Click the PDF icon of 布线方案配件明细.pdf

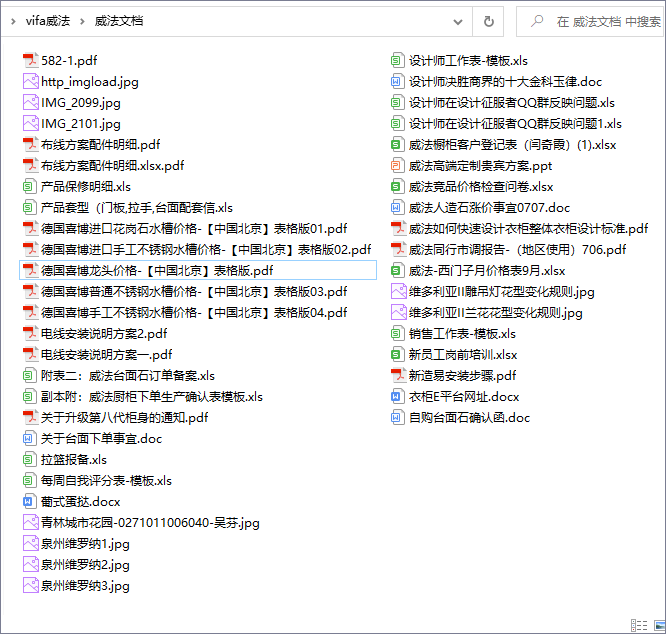(30, 144)
